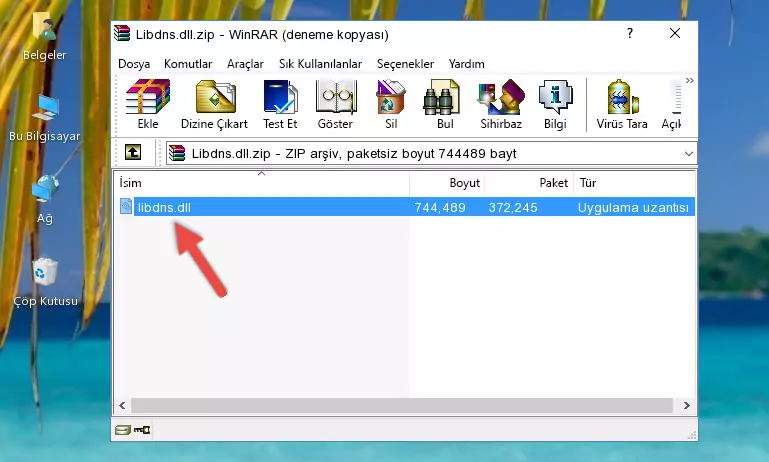This screenshot has height=462, width=769.
Task: Select the Ağ network desktop icon
Action: click(x=45, y=200)
